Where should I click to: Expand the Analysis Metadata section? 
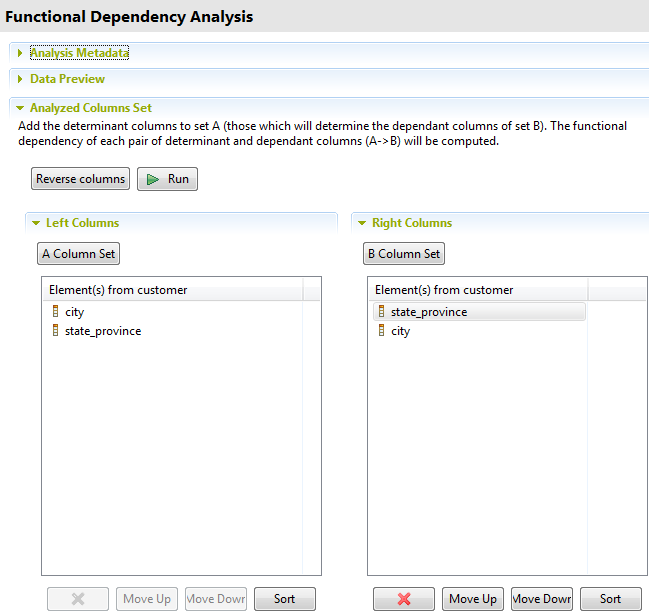[21, 53]
